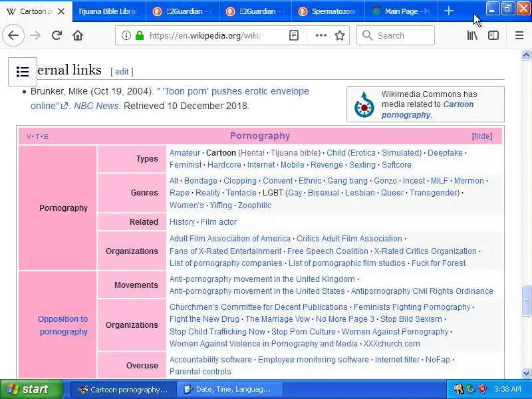Viewport: 532px width, 399px height.
Task: Close the Cartoon Wikipedia tab
Action: (61, 11)
